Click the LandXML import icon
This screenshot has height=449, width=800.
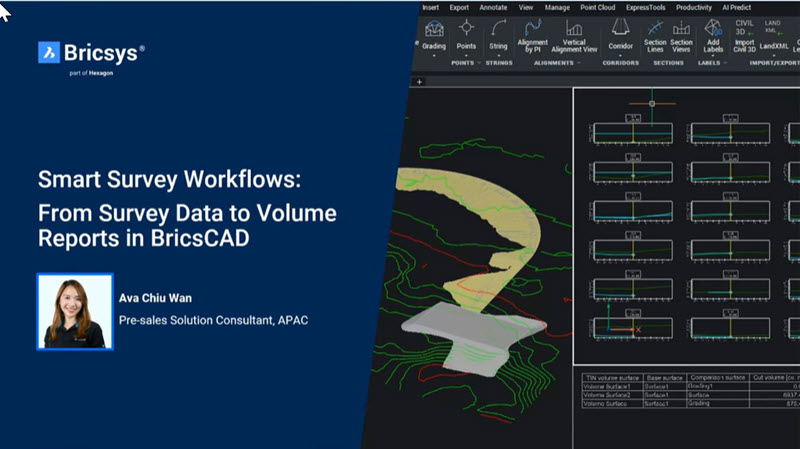[x=772, y=28]
